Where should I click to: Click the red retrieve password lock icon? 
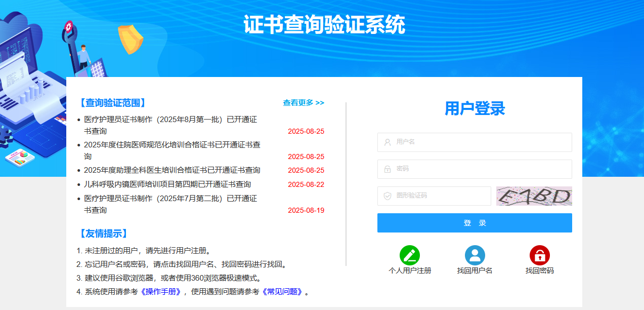pos(539,255)
